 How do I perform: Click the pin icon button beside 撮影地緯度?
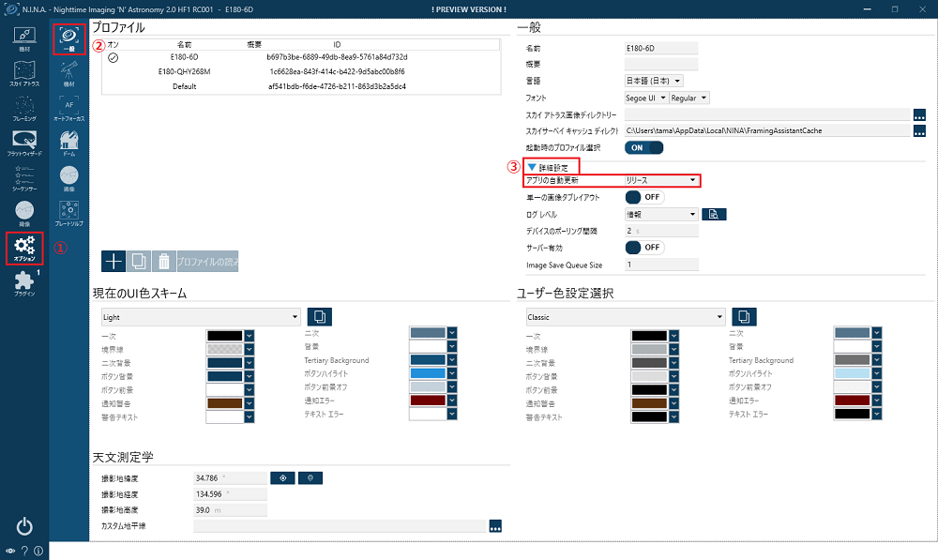pos(310,477)
